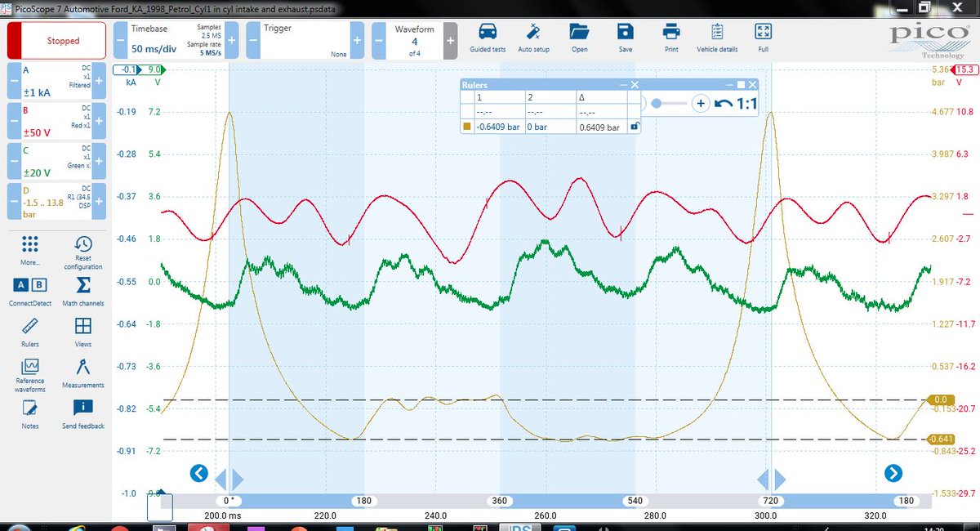Go to previous Waveform with minus button
Screen dimensions: 980x531
[x=379, y=40]
